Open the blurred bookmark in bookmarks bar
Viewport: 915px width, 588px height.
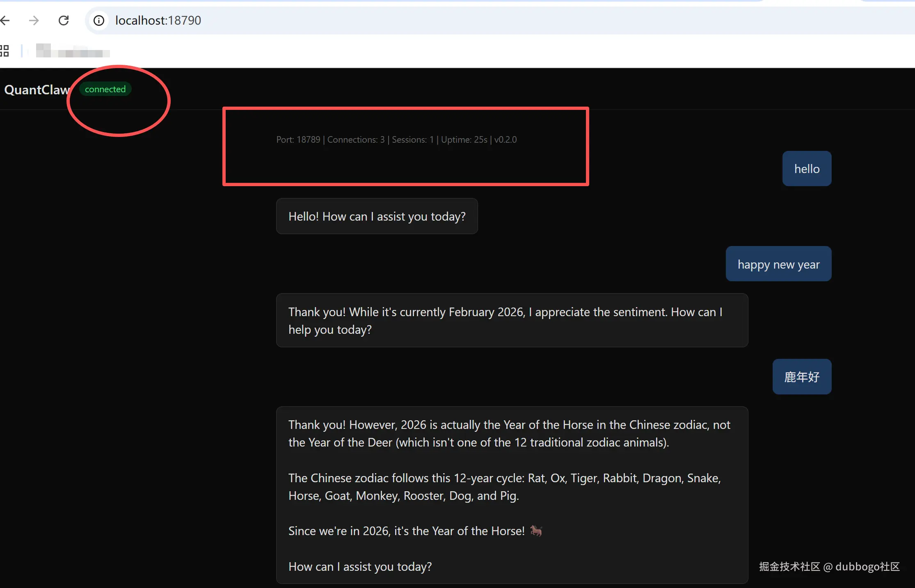click(73, 51)
